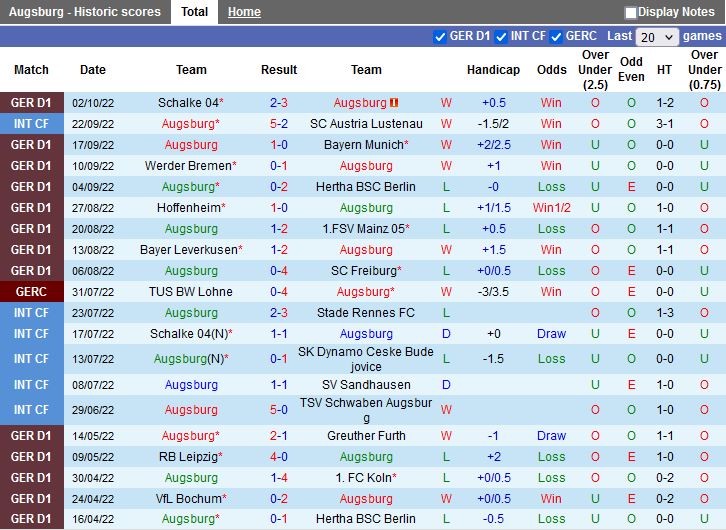Image resolution: width=726 pixels, height=530 pixels.
Task: Click the +2/2.5 handicap value
Action: [x=494, y=145]
